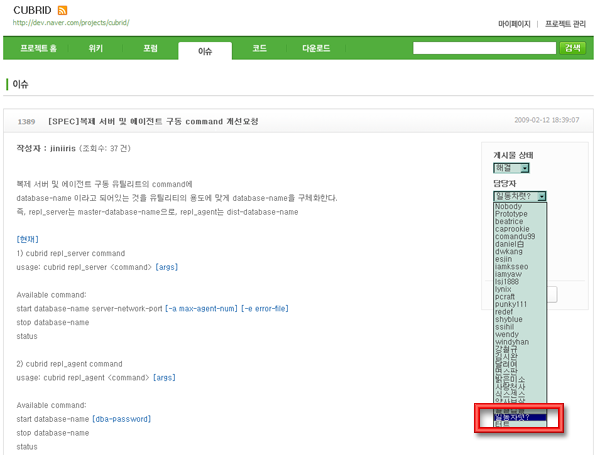This screenshot has width=600, height=455.
Task: Click the [현재] blue text
Action: click(28, 240)
